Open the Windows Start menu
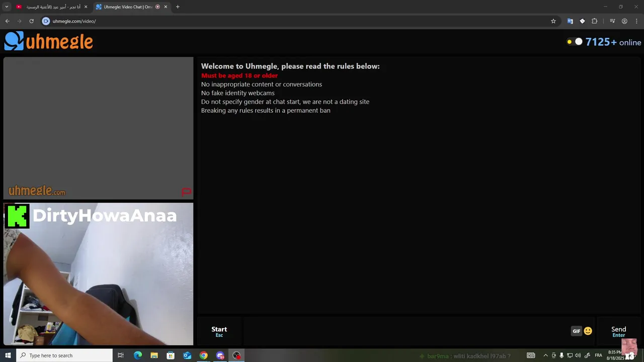The image size is (644, 362). [8, 355]
